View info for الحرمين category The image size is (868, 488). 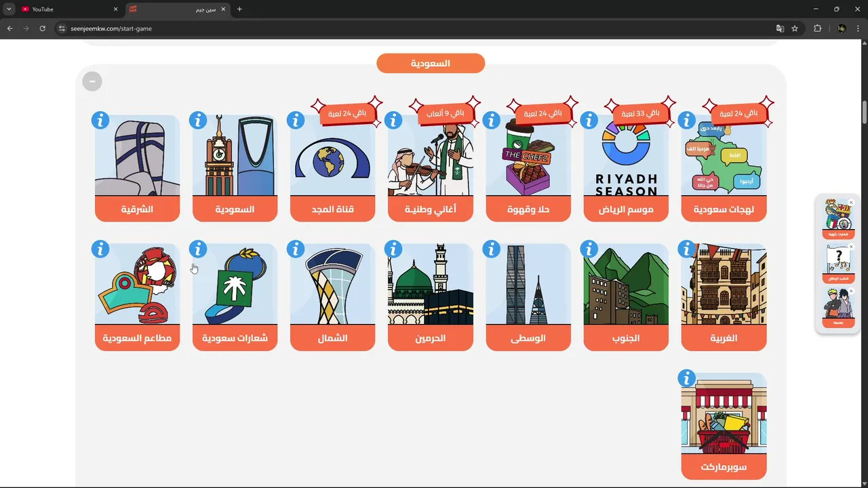393,249
